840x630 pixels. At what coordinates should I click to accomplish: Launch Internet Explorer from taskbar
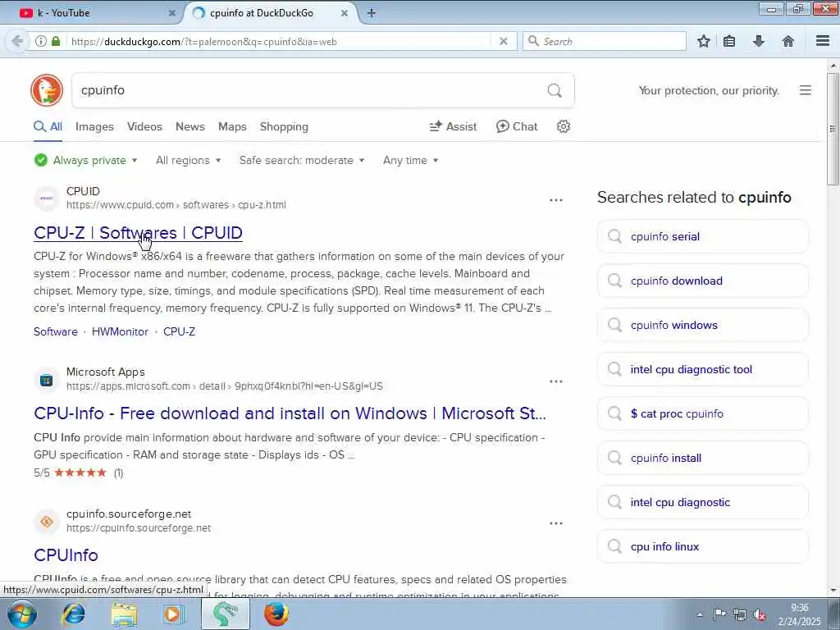(73, 614)
